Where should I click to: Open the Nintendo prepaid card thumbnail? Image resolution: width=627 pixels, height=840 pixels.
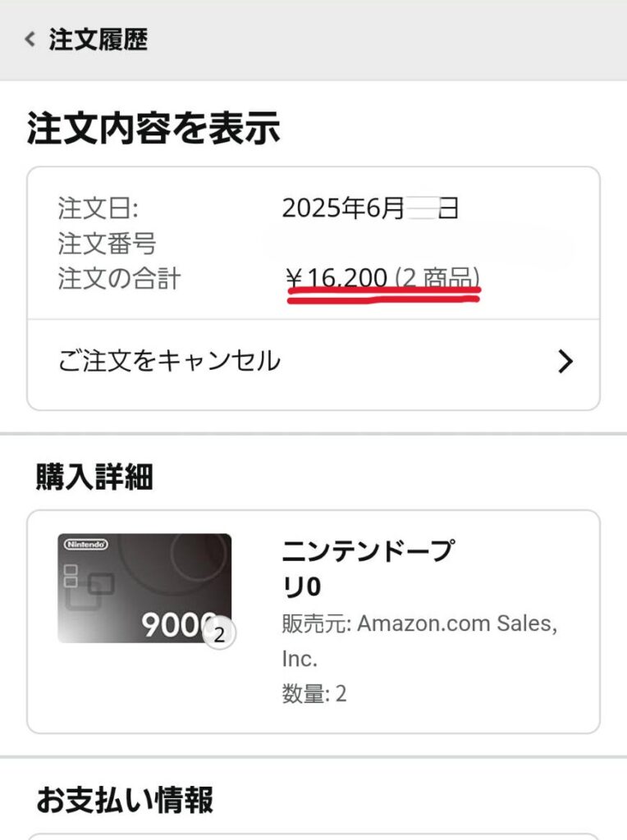144,588
